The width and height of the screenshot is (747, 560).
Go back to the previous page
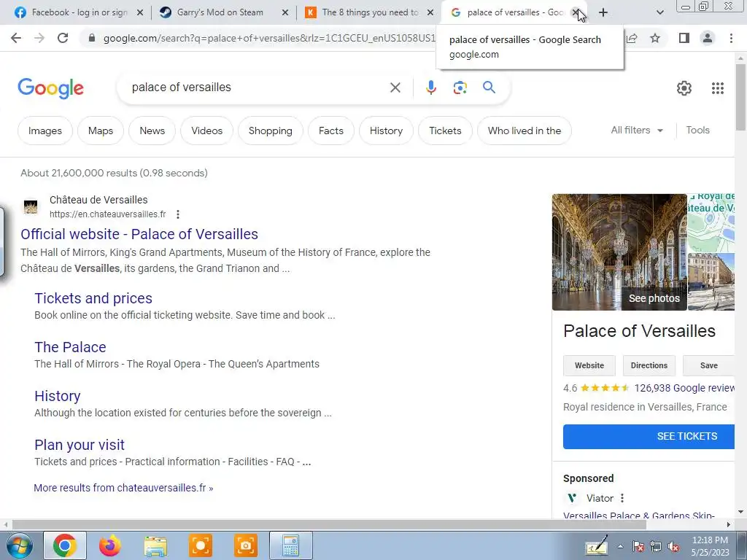(x=16, y=38)
